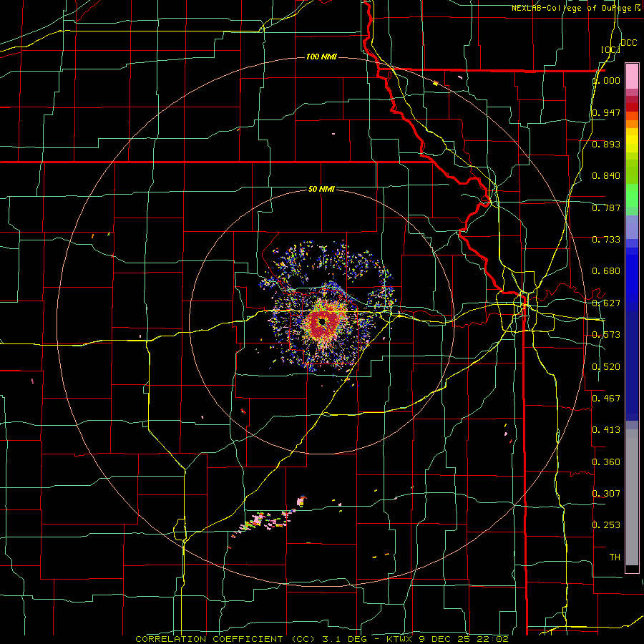Image resolution: width=644 pixels, height=644 pixels.
Task: Click the Correlation Coefficient KTWX caption at the bottom
Action: (x=321, y=639)
